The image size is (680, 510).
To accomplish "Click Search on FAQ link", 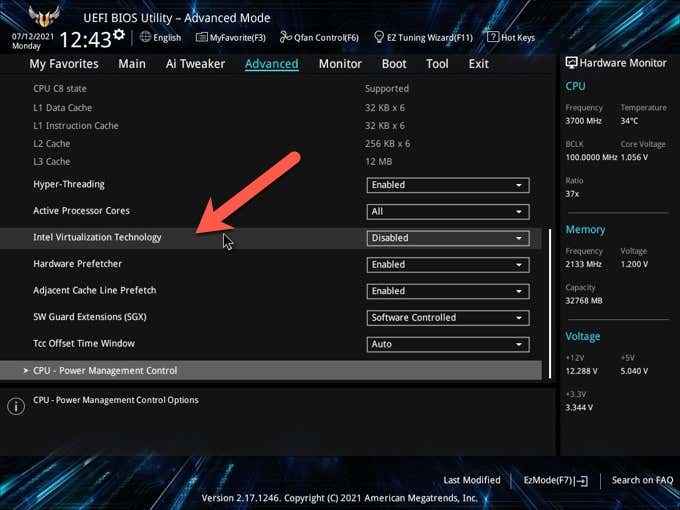I will [642, 480].
